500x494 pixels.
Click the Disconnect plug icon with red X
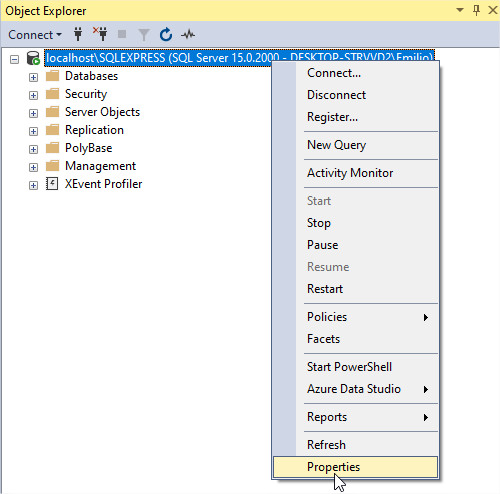pyautogui.click(x=100, y=34)
